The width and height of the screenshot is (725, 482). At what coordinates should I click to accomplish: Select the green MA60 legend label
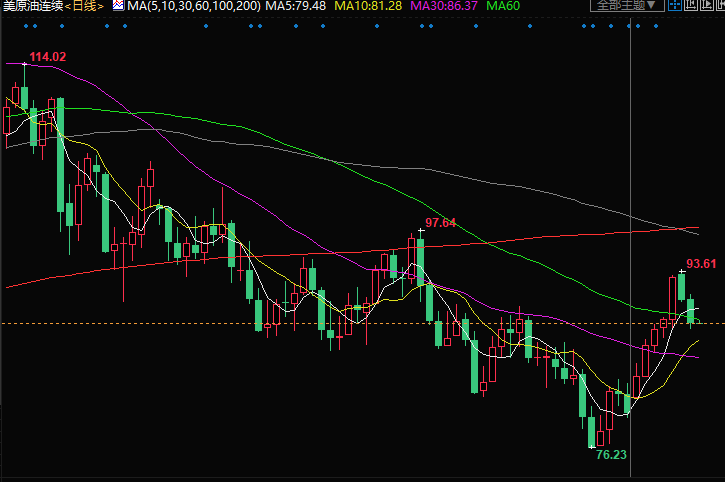(x=503, y=6)
